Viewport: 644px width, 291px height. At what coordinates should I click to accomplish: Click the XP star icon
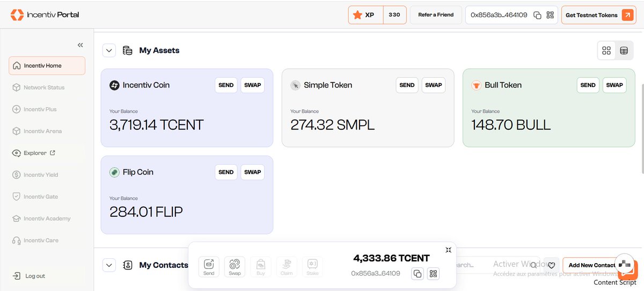(x=358, y=15)
